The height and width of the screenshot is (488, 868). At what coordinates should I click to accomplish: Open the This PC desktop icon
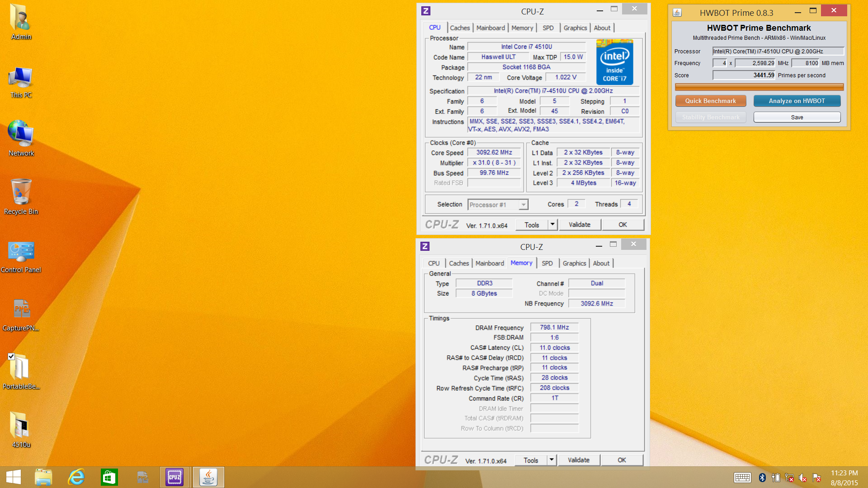[x=21, y=82]
